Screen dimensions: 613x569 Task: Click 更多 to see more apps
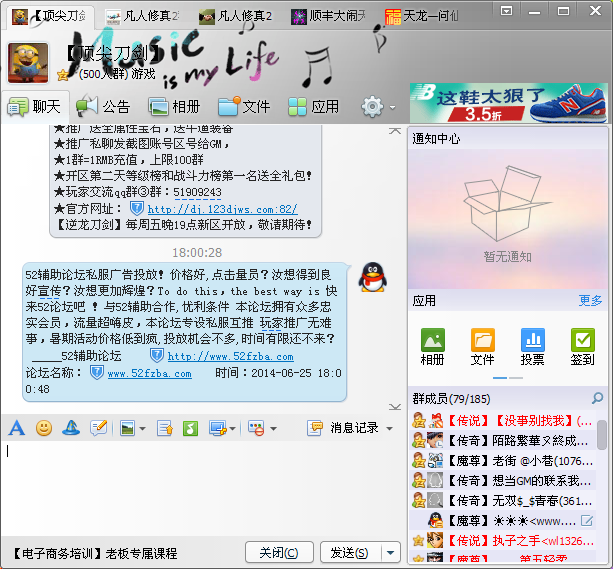(x=590, y=300)
